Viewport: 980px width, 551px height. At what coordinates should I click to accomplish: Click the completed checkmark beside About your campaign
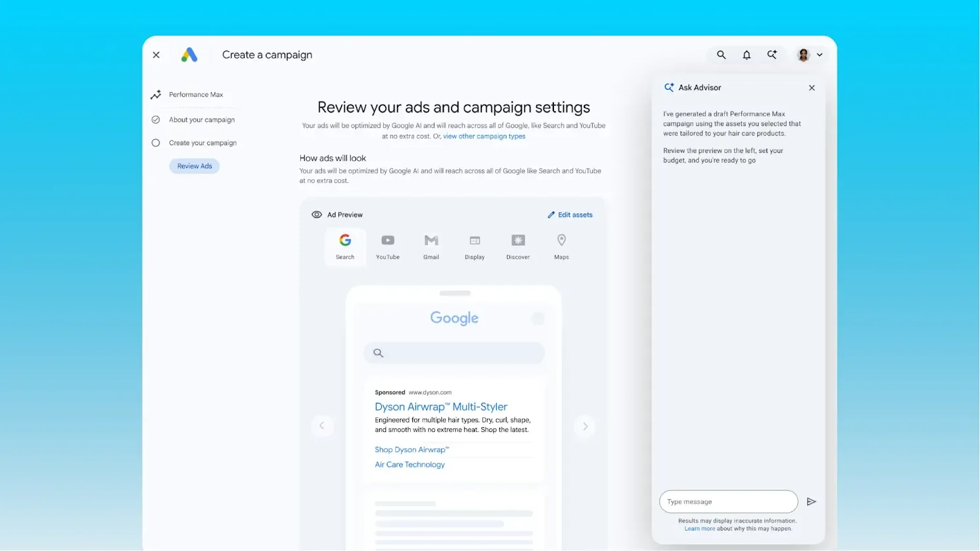[156, 120]
